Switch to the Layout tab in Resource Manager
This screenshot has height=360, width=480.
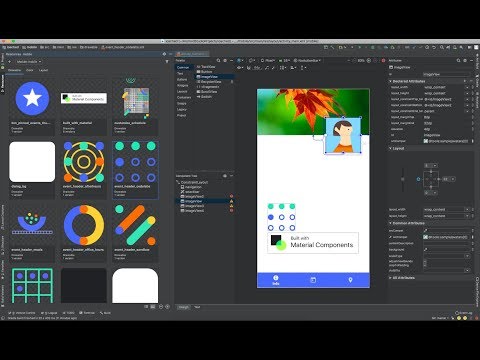(x=43, y=70)
